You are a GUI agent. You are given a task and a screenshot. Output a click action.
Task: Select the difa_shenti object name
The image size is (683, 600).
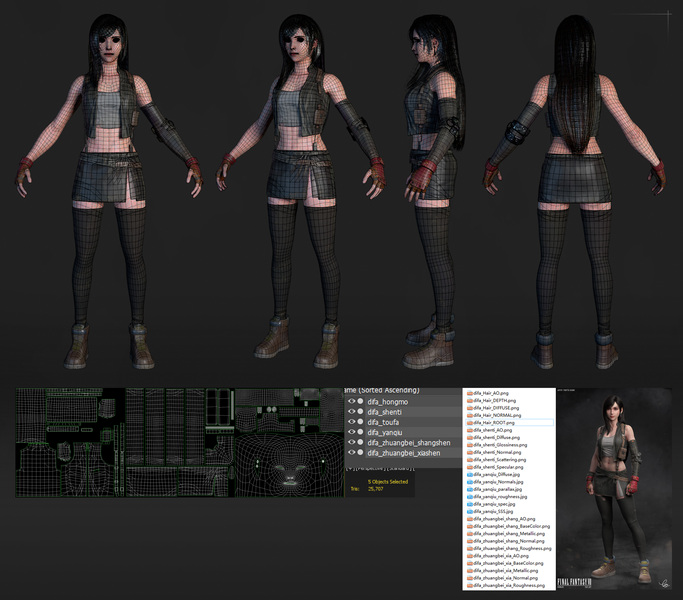coord(385,412)
